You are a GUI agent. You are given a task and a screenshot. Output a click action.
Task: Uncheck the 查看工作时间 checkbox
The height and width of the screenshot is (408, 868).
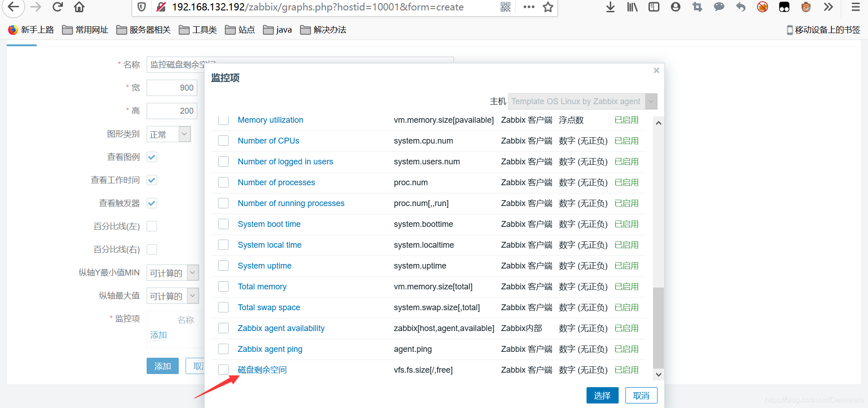coord(152,180)
